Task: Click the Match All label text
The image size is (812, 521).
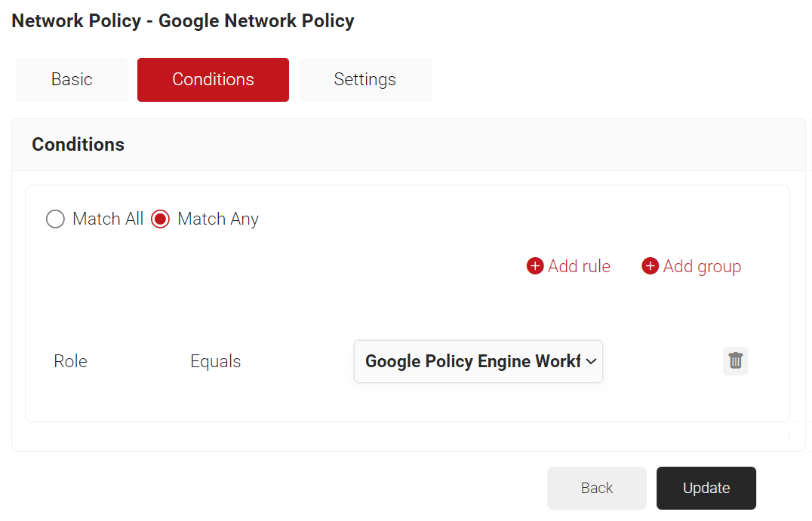Action: coord(108,219)
